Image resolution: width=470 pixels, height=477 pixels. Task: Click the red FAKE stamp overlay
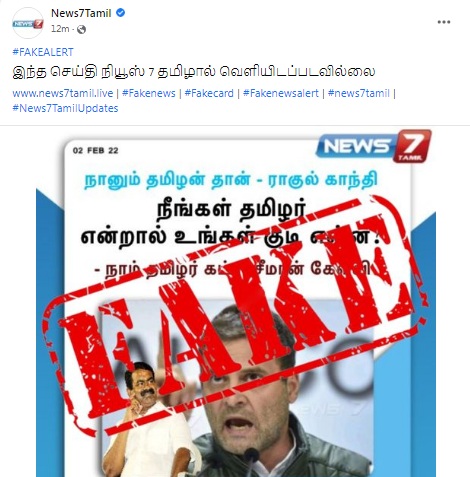pos(237,310)
